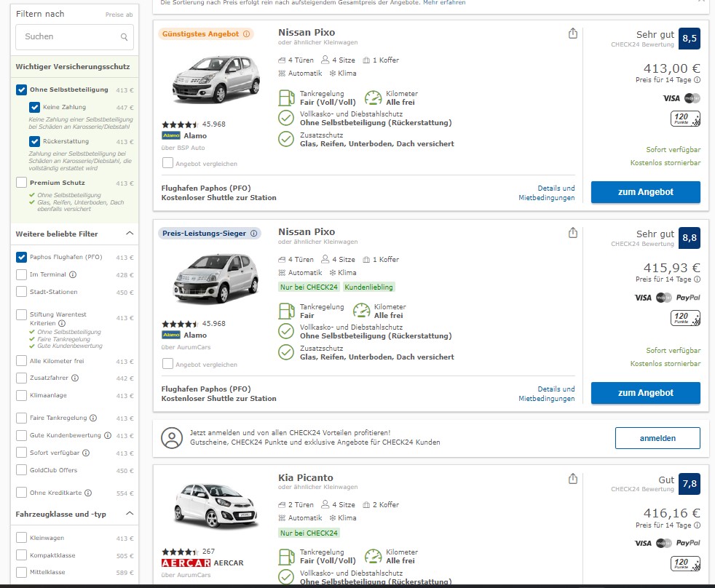
Task: Collapse Fahrzeugklasse und -typ section
Action: 130,514
